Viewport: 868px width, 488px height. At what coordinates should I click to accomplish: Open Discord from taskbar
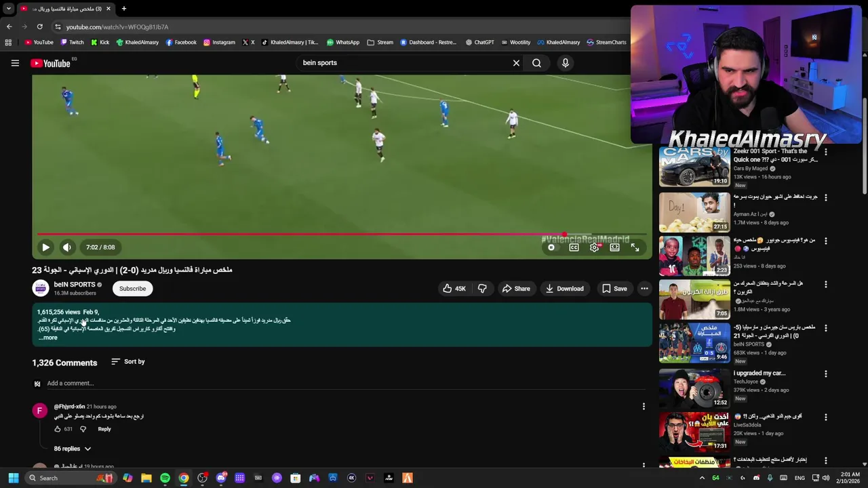coord(221,479)
